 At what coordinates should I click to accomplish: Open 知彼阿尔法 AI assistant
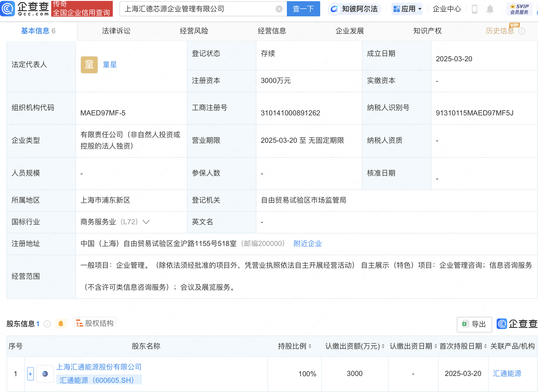point(354,9)
